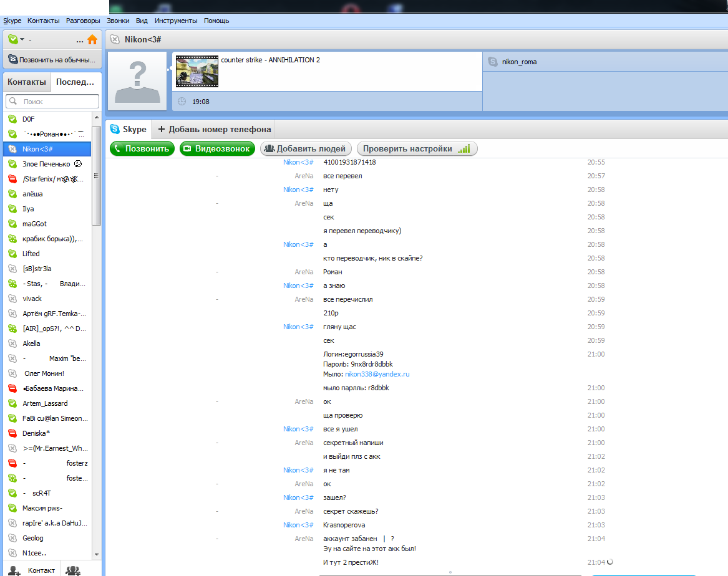Click the contact list scroll up arrow
This screenshot has width=728, height=576.
point(97,118)
